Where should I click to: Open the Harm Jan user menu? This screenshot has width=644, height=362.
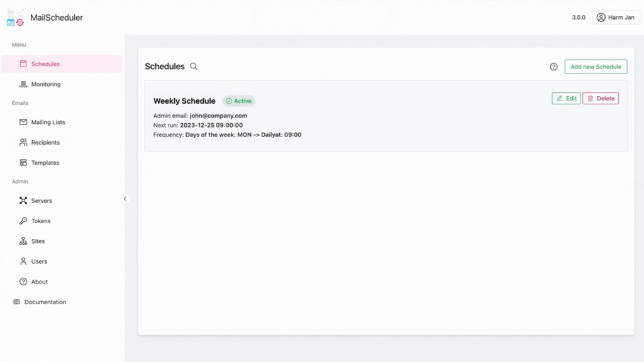pos(616,17)
